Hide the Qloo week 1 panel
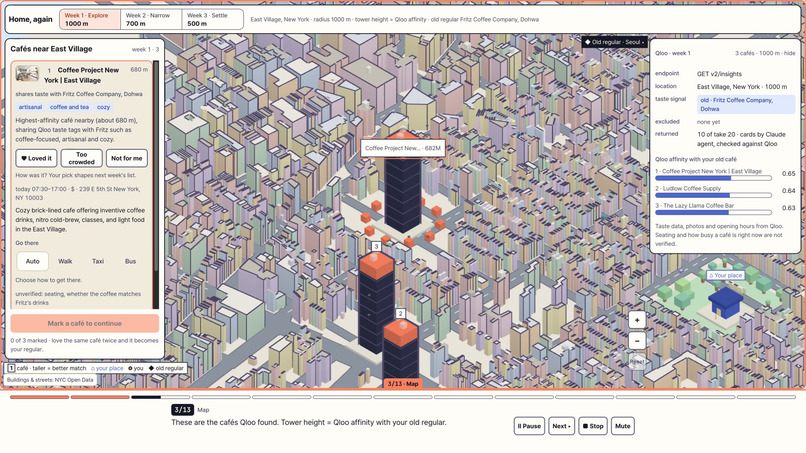 [x=790, y=53]
